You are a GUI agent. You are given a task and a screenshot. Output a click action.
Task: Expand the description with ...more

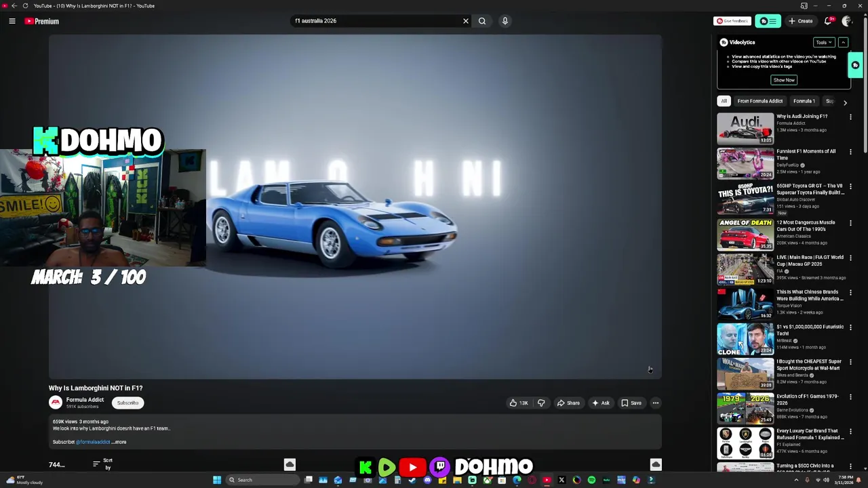pyautogui.click(x=119, y=442)
